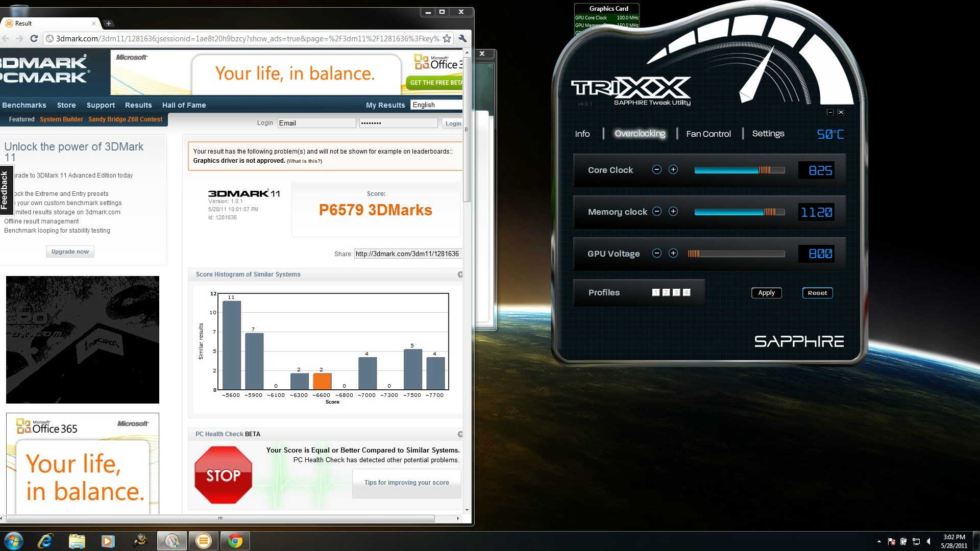This screenshot has width=980, height=551.
Task: Open the 'What is this?' driver link
Action: pyautogui.click(x=304, y=161)
